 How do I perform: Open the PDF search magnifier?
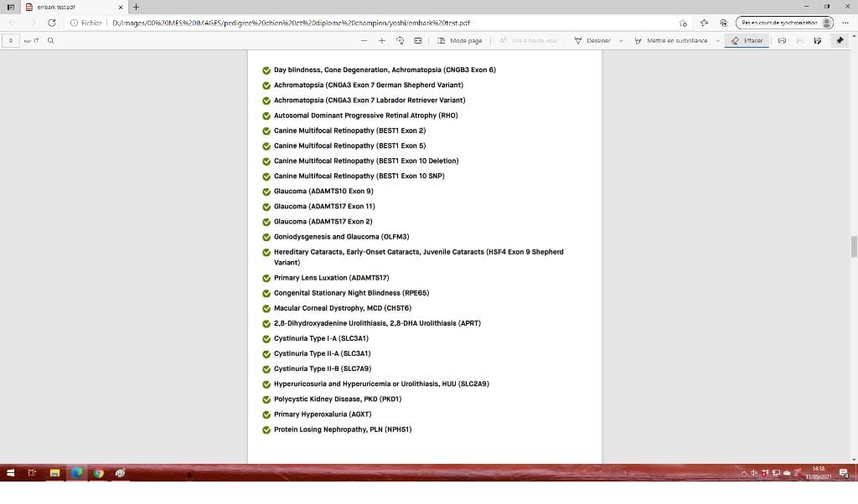(51, 40)
